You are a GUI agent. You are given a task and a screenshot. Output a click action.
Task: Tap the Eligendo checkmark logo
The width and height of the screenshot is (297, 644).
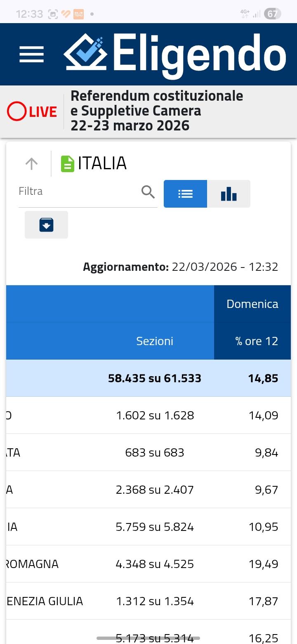(85, 52)
